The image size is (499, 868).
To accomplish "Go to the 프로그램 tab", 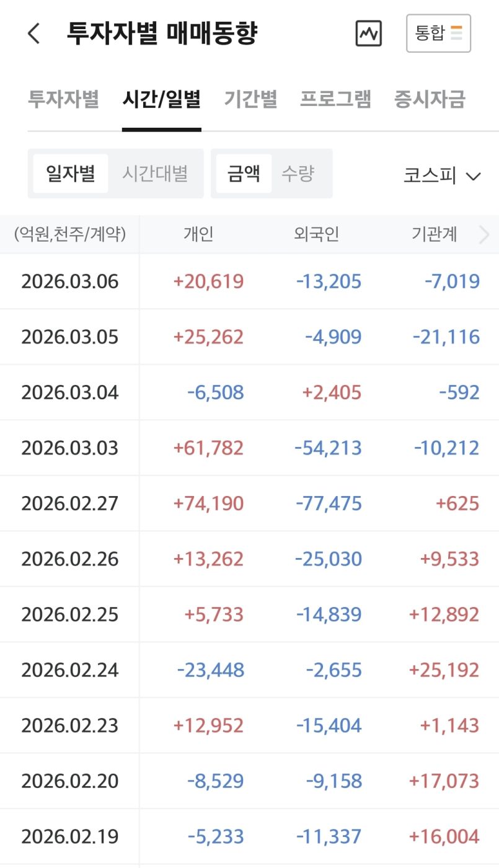I will coord(335,99).
